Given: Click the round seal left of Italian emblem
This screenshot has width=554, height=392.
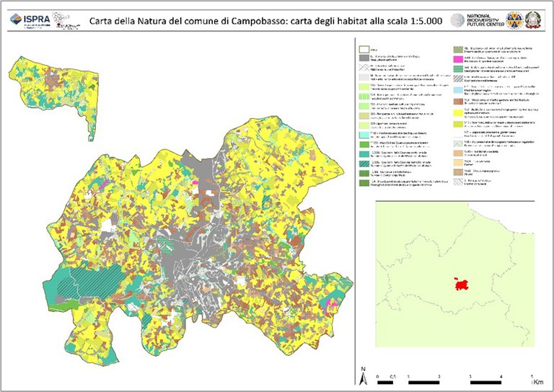Looking at the screenshot, I should coord(515,19).
